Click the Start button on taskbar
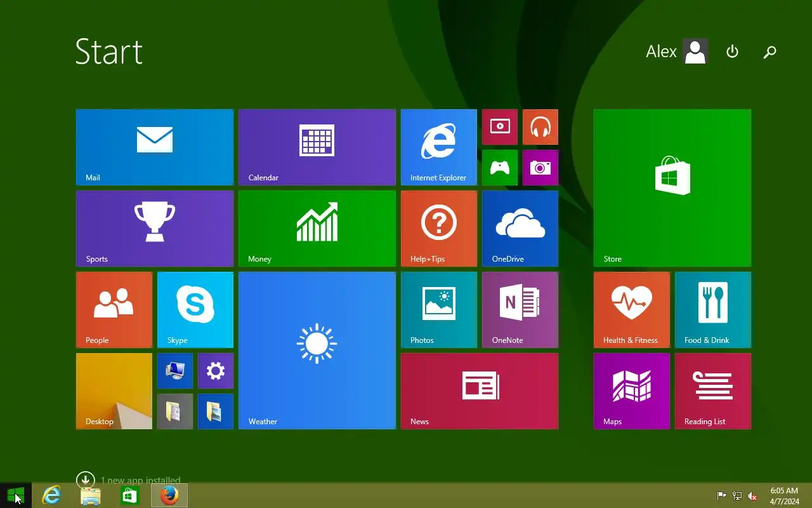The image size is (812, 508). click(x=16, y=495)
